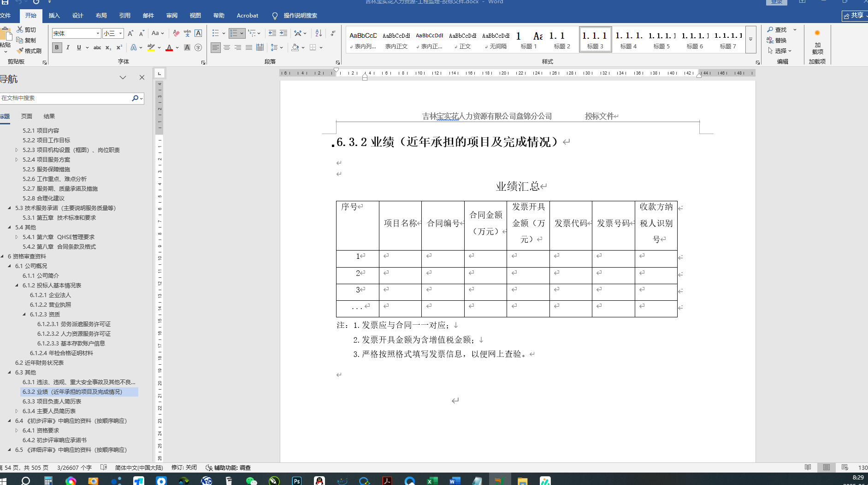Apply character border icon
This screenshot has height=485, width=868.
click(198, 33)
